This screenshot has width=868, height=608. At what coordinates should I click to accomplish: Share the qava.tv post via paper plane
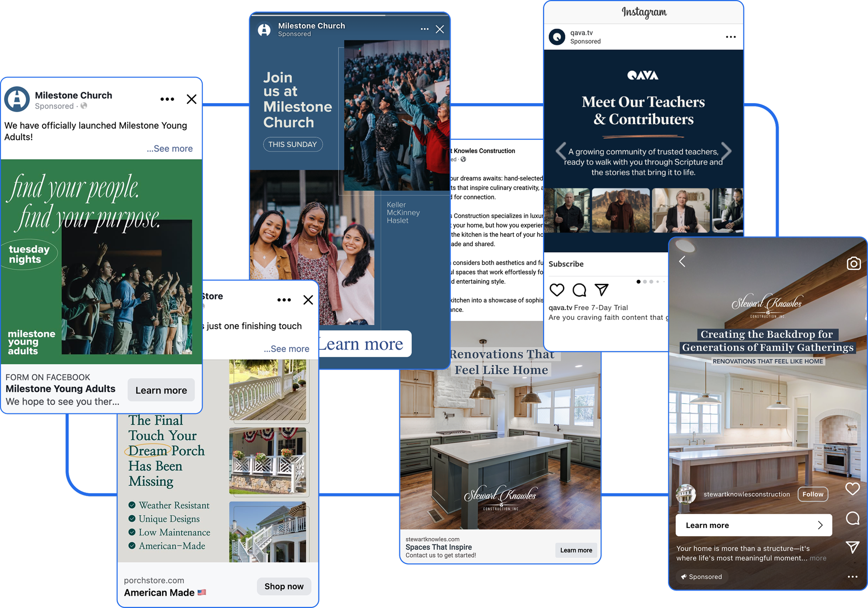pos(601,290)
